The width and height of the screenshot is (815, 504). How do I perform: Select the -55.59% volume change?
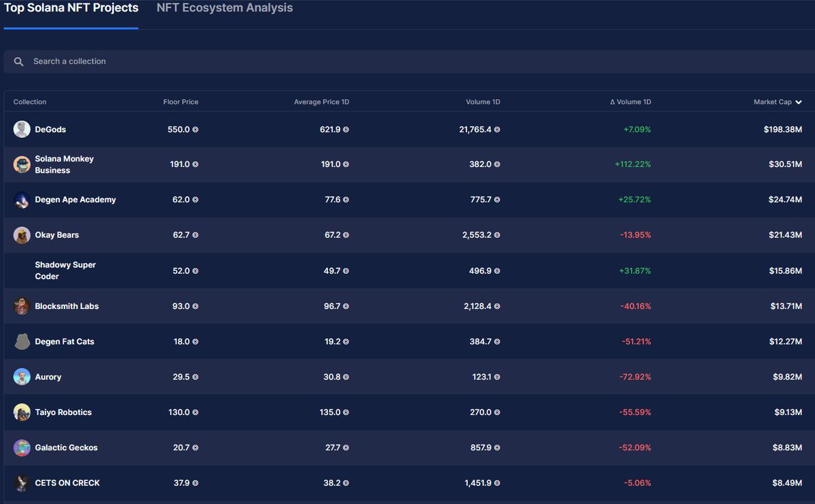point(636,412)
